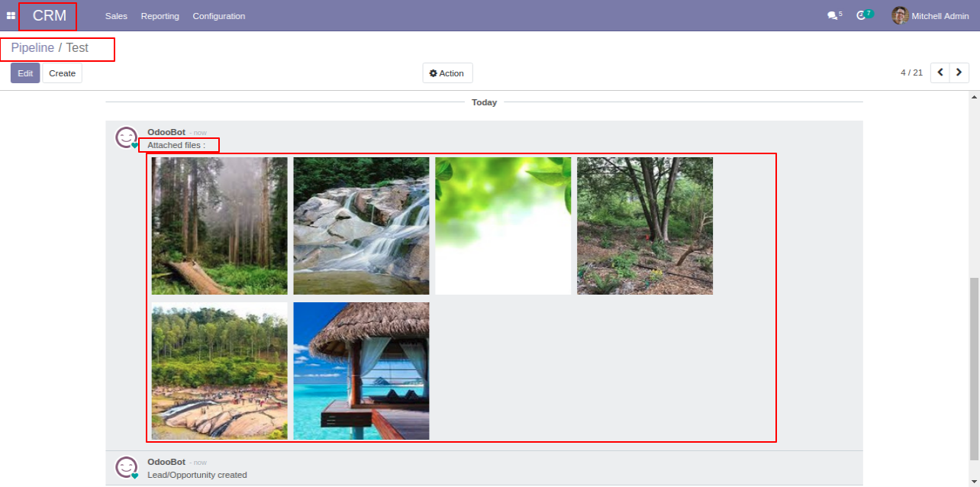Click the vertical scrollbar thumb
The image size is (980, 487).
[974, 369]
